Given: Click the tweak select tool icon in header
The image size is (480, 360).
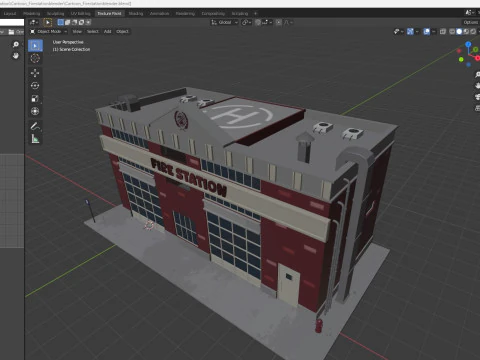Looking at the screenshot, I should pos(48,22).
